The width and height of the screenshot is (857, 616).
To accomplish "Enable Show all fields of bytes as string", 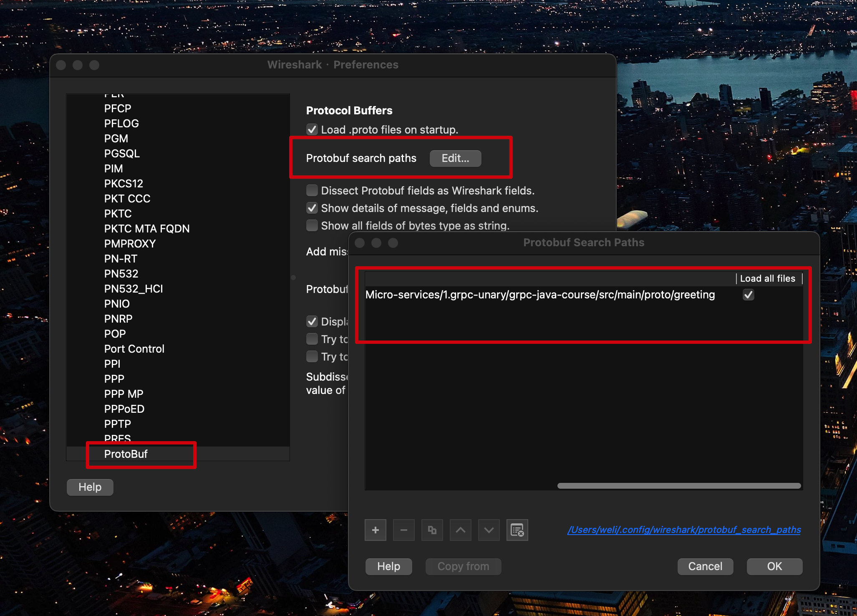I will tap(312, 225).
